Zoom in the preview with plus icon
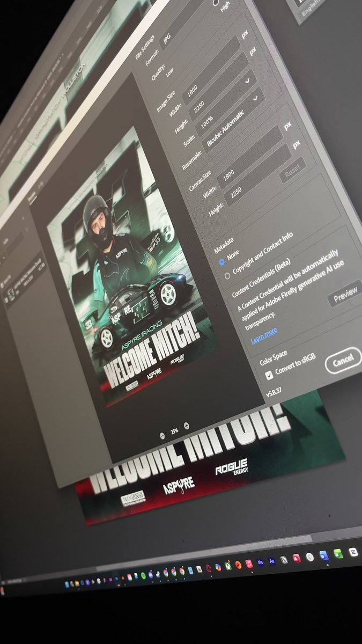362x644 pixels. click(186, 426)
